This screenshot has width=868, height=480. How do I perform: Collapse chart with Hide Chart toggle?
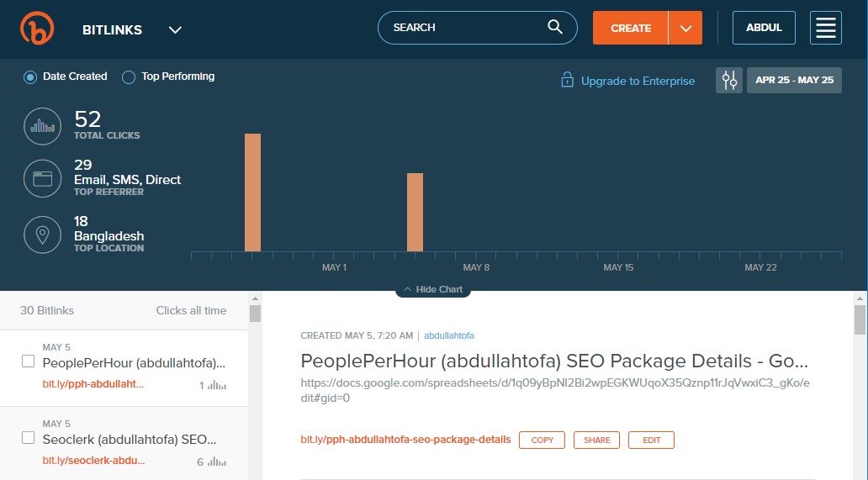pos(433,289)
